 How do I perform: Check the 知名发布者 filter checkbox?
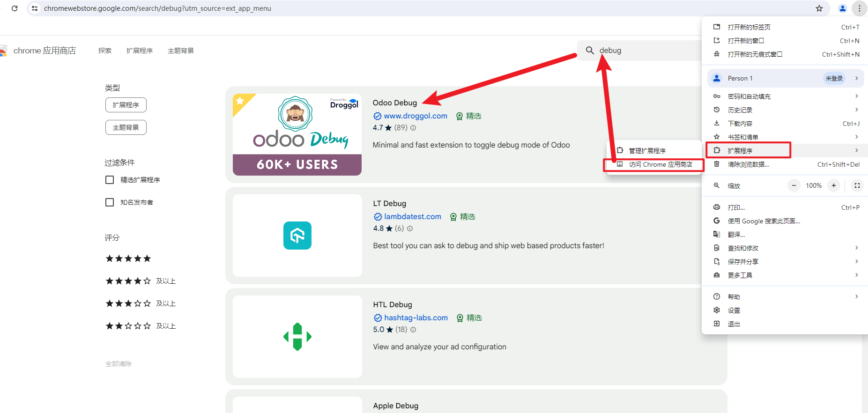[x=110, y=202]
